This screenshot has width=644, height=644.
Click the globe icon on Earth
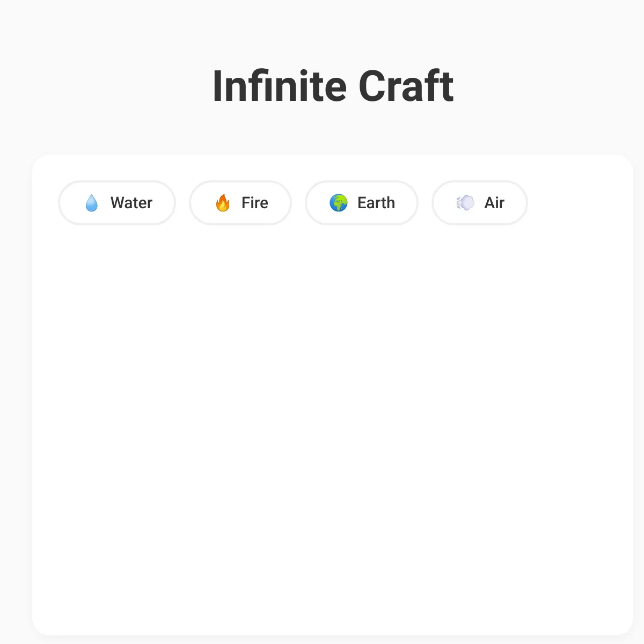[x=339, y=203]
